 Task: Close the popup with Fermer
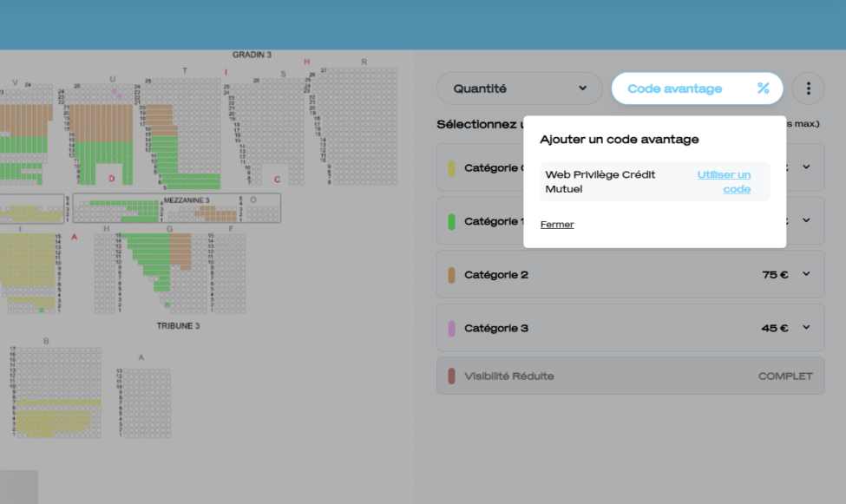[556, 225]
